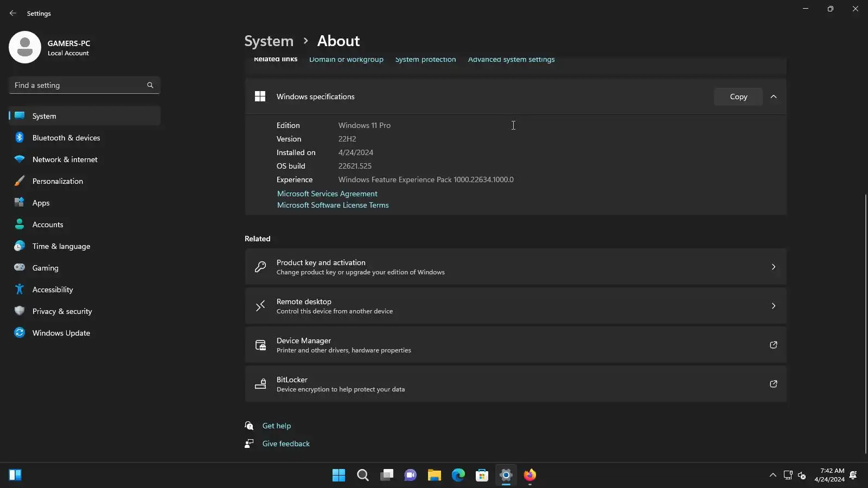868x488 pixels.
Task: Click the Give feedback link
Action: click(286, 444)
